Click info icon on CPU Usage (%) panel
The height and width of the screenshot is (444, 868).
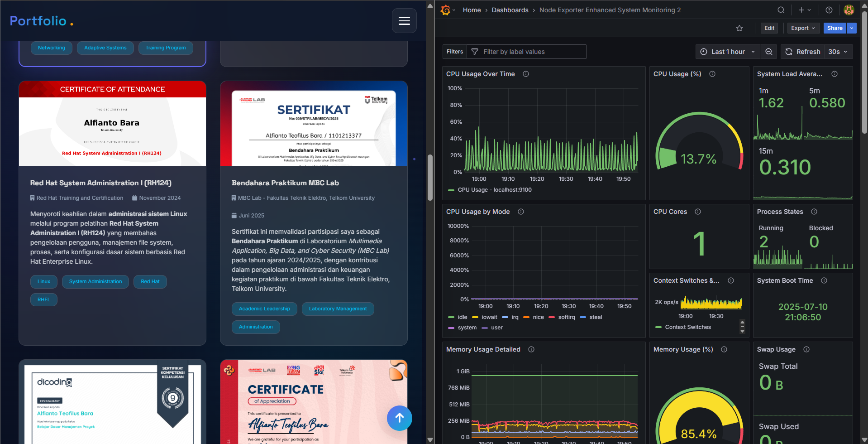click(712, 74)
